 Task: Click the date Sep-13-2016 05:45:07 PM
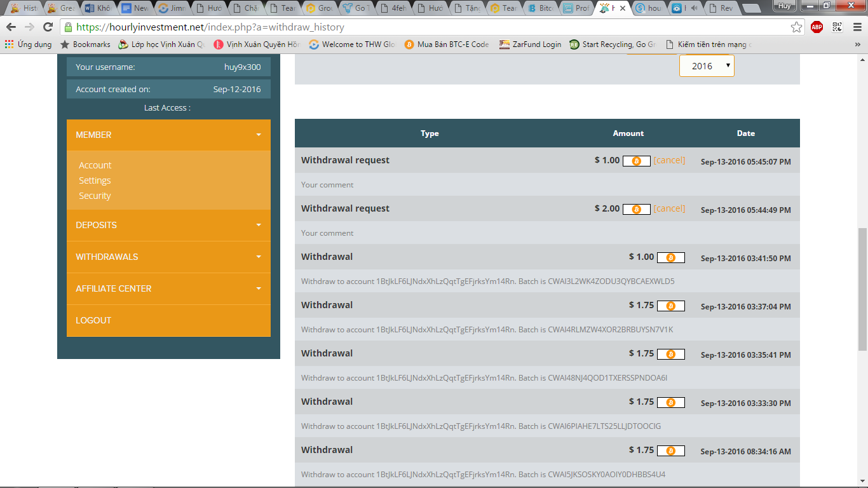(746, 162)
